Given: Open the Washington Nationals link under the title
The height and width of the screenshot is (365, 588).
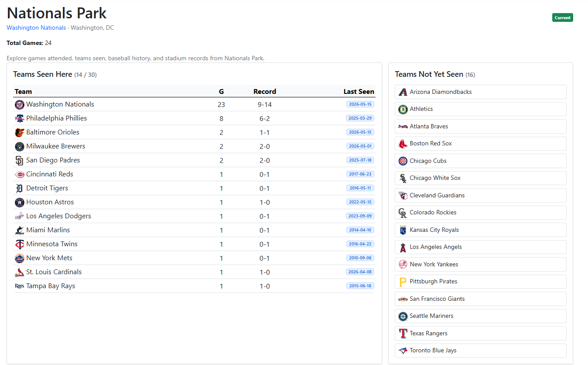Looking at the screenshot, I should tap(36, 28).
